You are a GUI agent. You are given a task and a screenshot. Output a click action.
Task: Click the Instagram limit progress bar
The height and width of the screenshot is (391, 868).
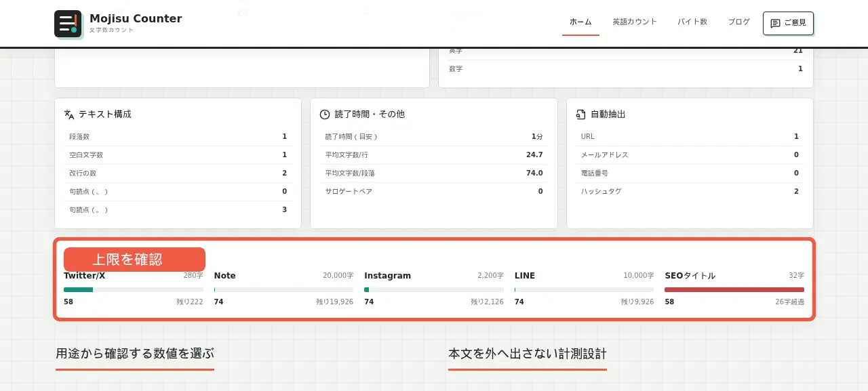[434, 289]
